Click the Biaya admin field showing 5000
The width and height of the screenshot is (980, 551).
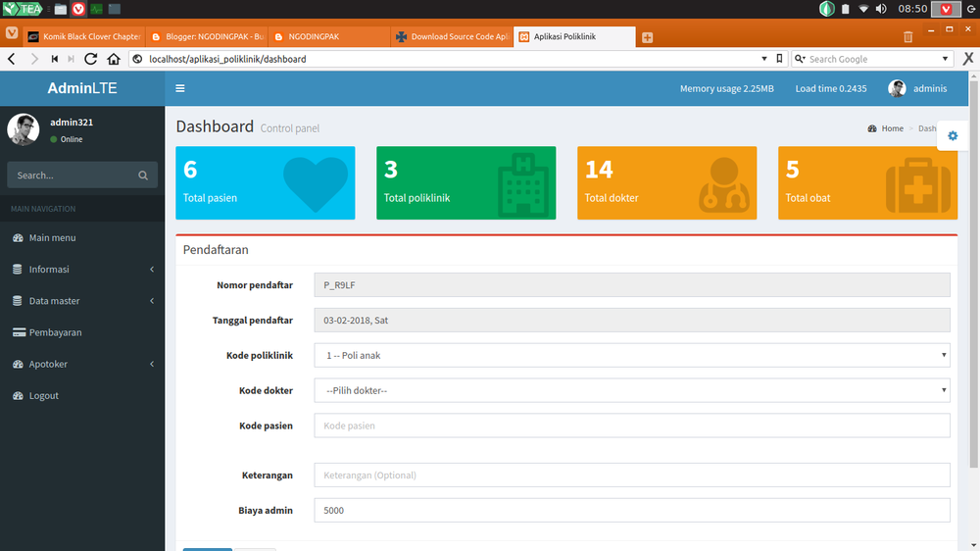632,511
